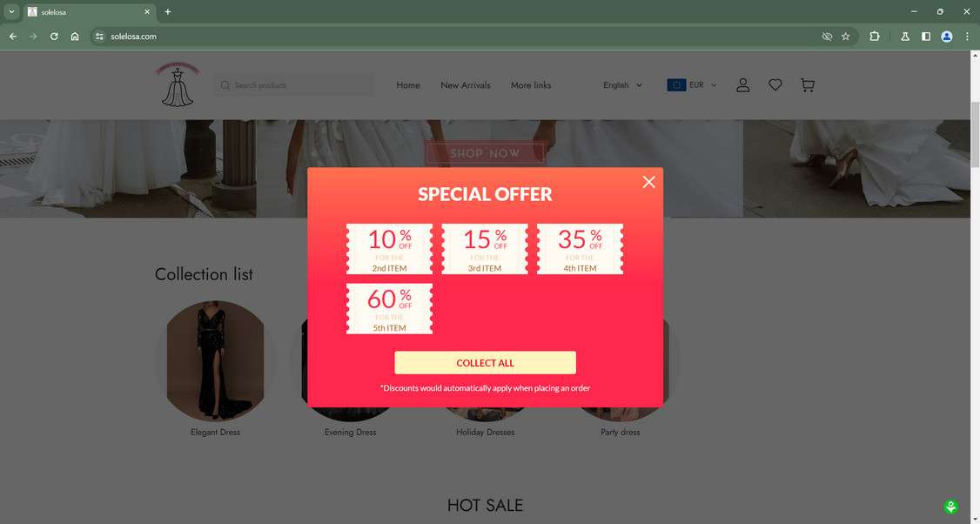Open the More links menu
The image size is (980, 524).
(531, 85)
